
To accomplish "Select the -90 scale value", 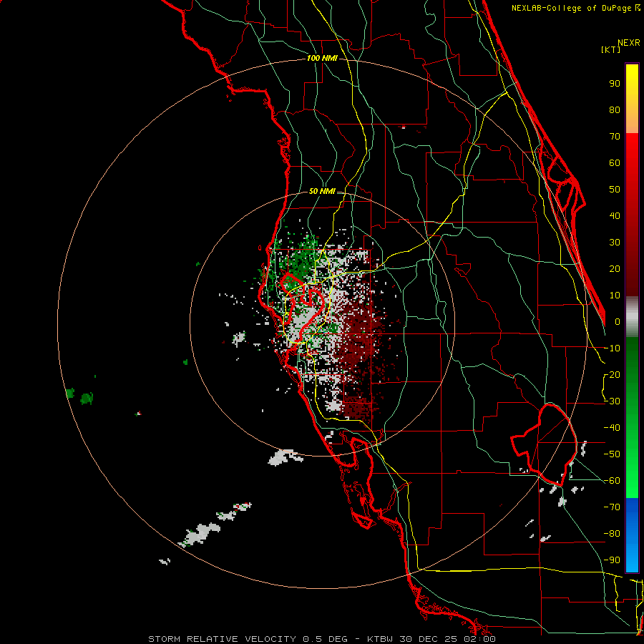I will (x=612, y=560).
